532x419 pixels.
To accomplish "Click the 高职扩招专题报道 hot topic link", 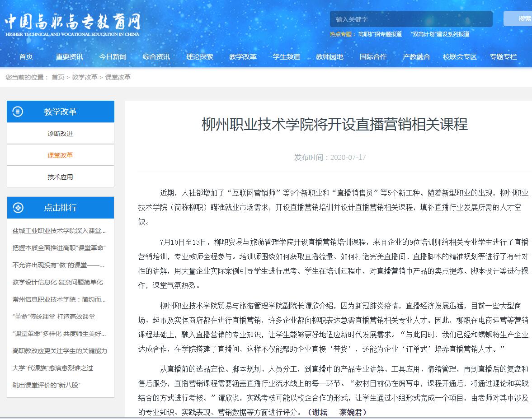I will [380, 34].
